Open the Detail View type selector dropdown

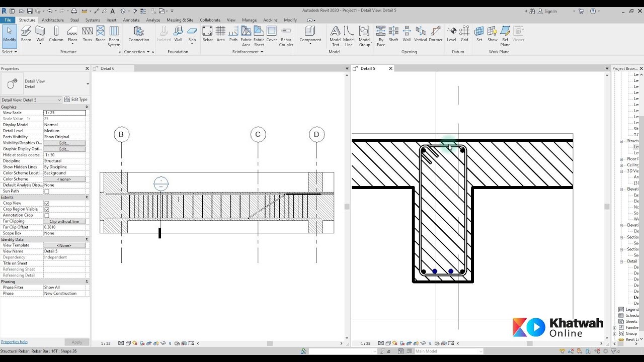pyautogui.click(x=88, y=84)
